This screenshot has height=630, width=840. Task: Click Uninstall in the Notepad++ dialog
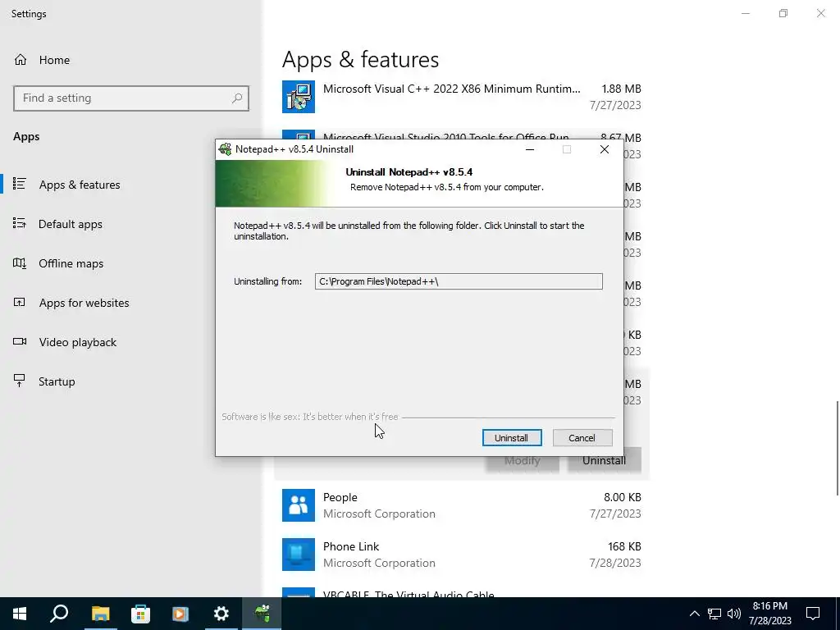point(512,438)
